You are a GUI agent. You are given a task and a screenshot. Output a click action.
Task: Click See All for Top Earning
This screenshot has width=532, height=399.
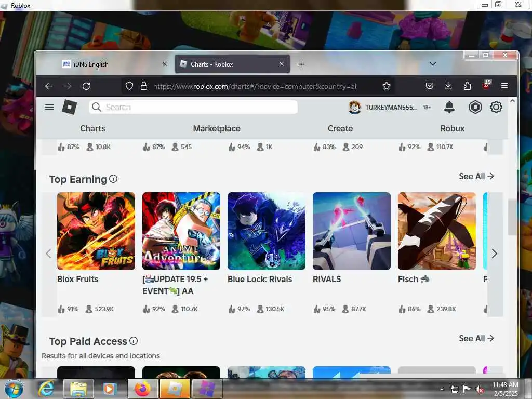click(476, 177)
